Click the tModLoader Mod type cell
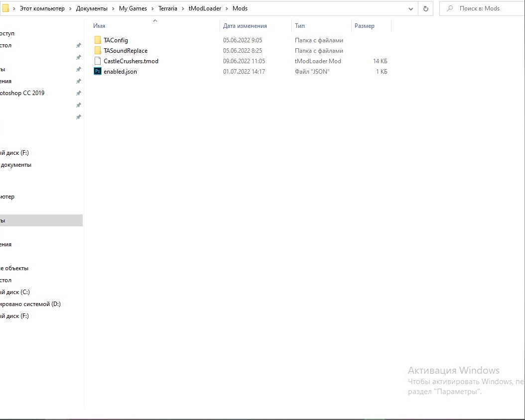525x420 pixels. pos(318,61)
